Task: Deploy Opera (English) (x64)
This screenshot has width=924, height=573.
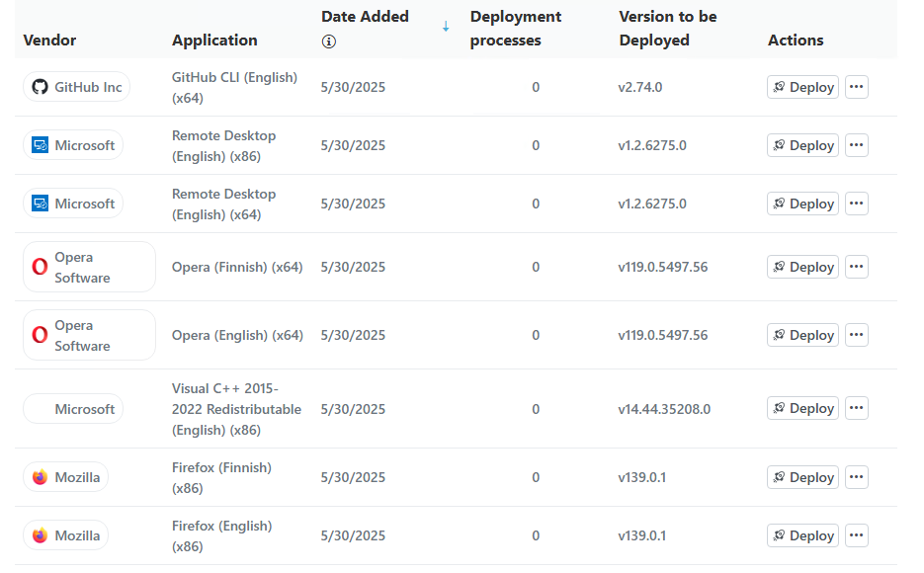Action: tap(802, 335)
